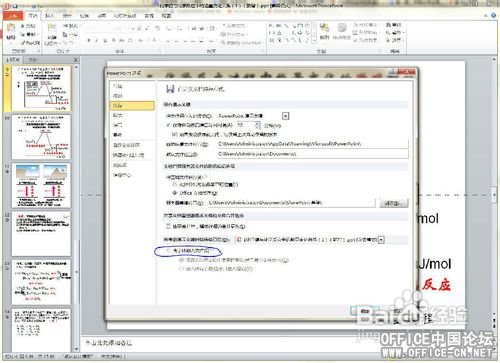
Task: Select embed all characters radio button
Action: tap(182, 268)
